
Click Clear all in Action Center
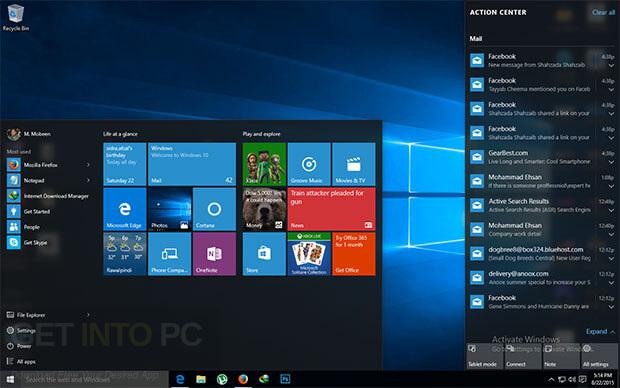click(603, 12)
